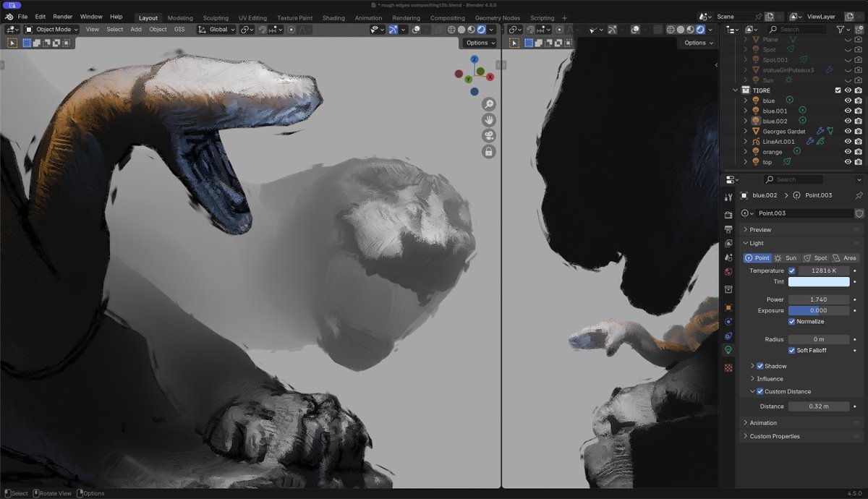Open the GIS menu in viewport header
The width and height of the screenshot is (868, 499).
[x=179, y=30]
